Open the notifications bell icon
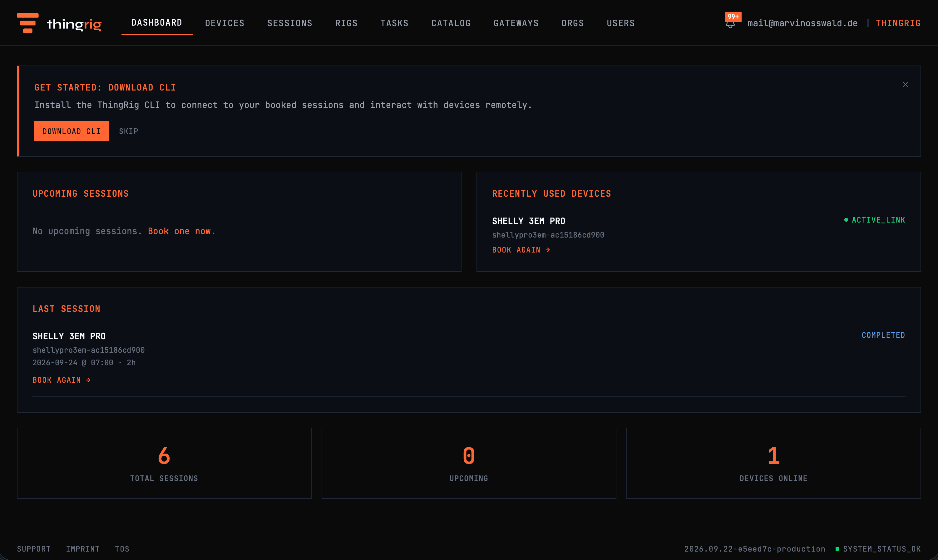The width and height of the screenshot is (938, 560). (x=730, y=24)
